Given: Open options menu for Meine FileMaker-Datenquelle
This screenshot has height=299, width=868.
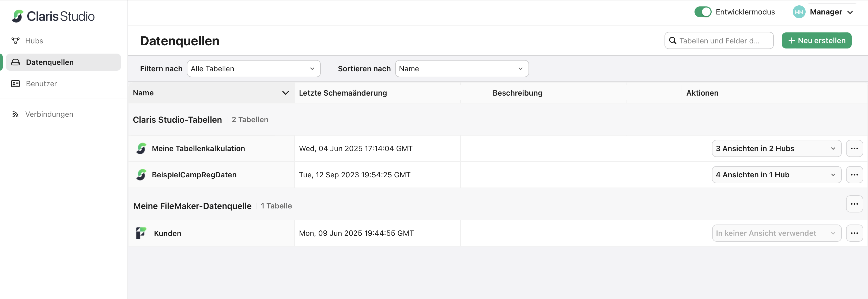Looking at the screenshot, I should coord(855,204).
